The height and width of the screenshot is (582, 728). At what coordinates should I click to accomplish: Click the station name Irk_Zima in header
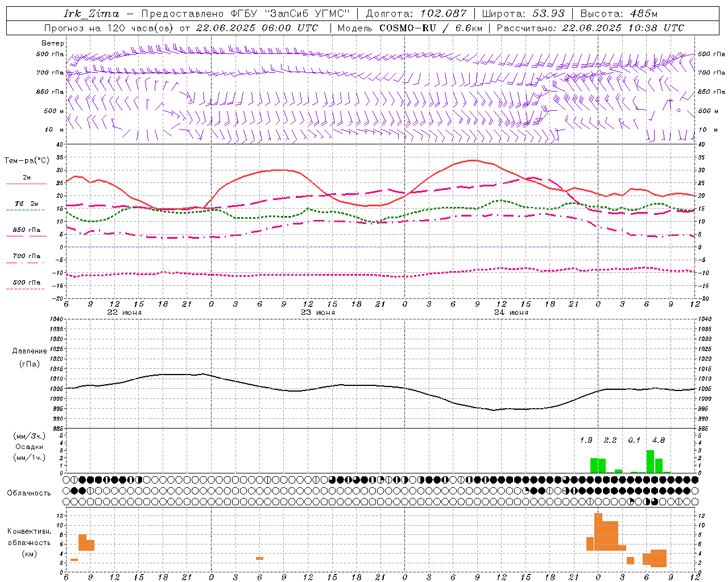[x=92, y=14]
